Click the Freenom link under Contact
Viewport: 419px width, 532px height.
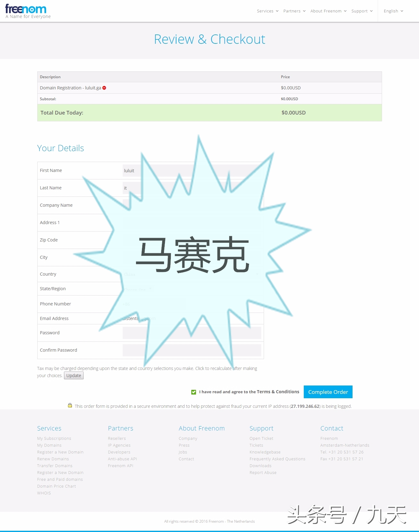(x=329, y=438)
